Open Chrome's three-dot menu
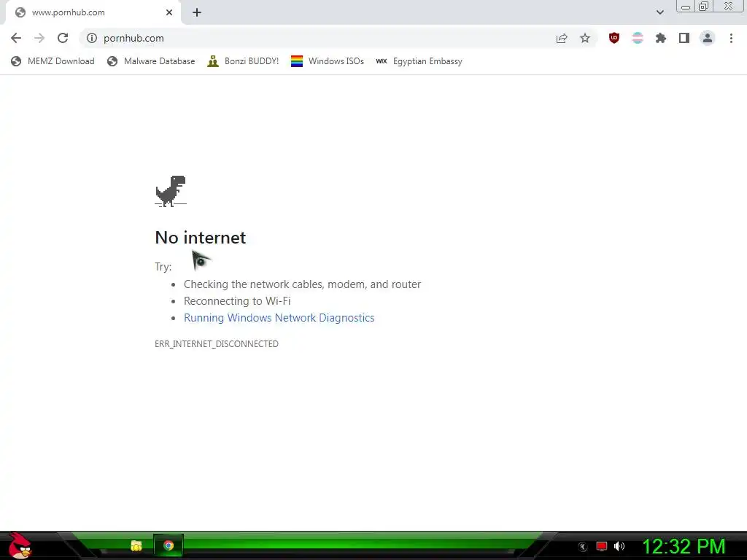 pos(731,38)
